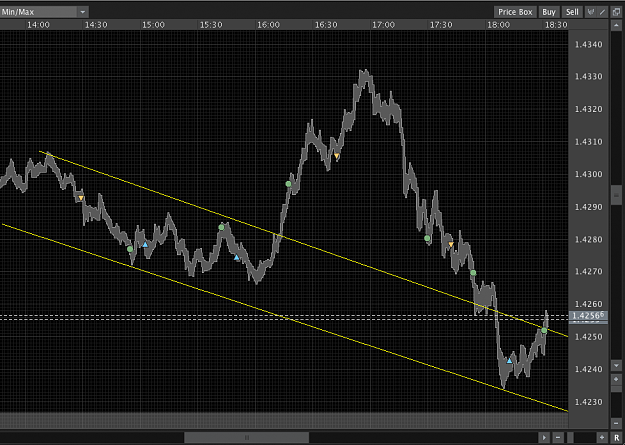Click the 15:30 time axis label
Image resolution: width=625 pixels, height=445 pixels.
[211, 25]
